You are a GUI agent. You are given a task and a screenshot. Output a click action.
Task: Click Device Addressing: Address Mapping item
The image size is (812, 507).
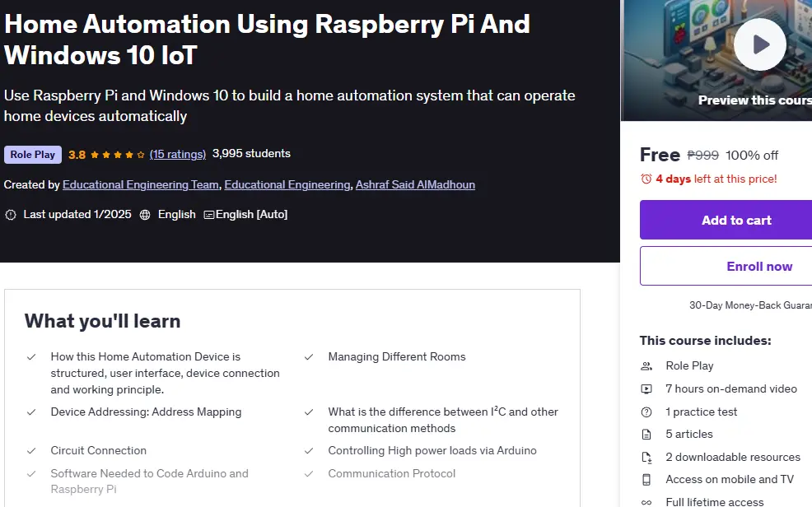click(x=146, y=412)
